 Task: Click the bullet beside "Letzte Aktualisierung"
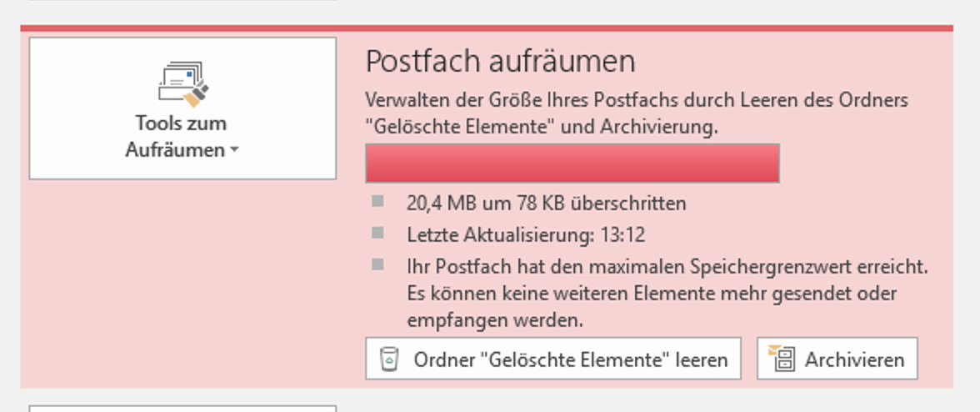point(378,233)
